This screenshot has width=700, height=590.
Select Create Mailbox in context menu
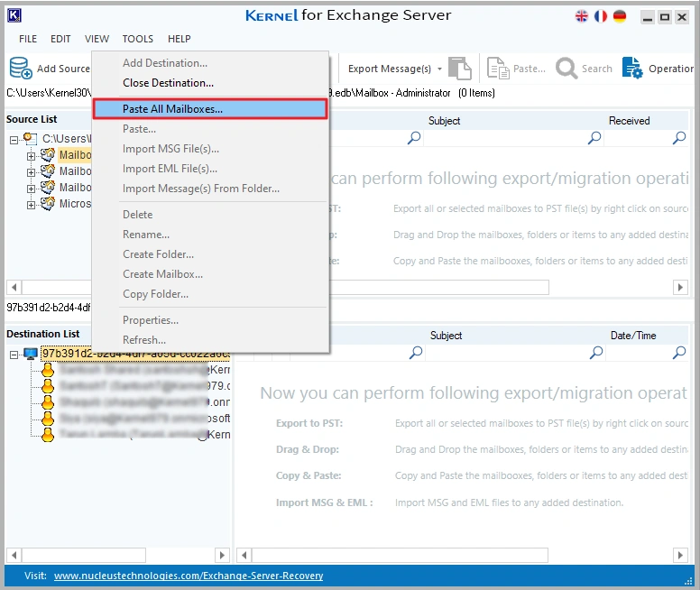(210, 273)
